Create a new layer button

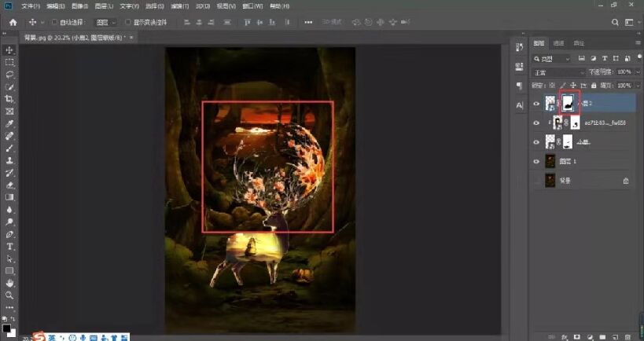point(613,337)
